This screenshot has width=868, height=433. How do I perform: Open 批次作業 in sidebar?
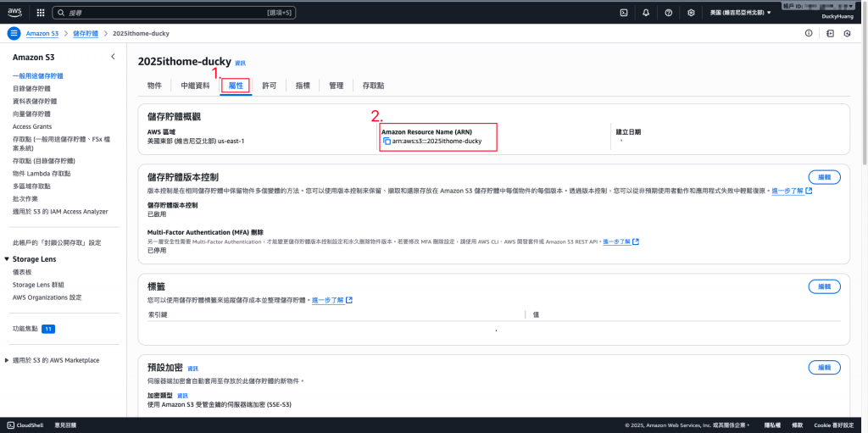25,199
